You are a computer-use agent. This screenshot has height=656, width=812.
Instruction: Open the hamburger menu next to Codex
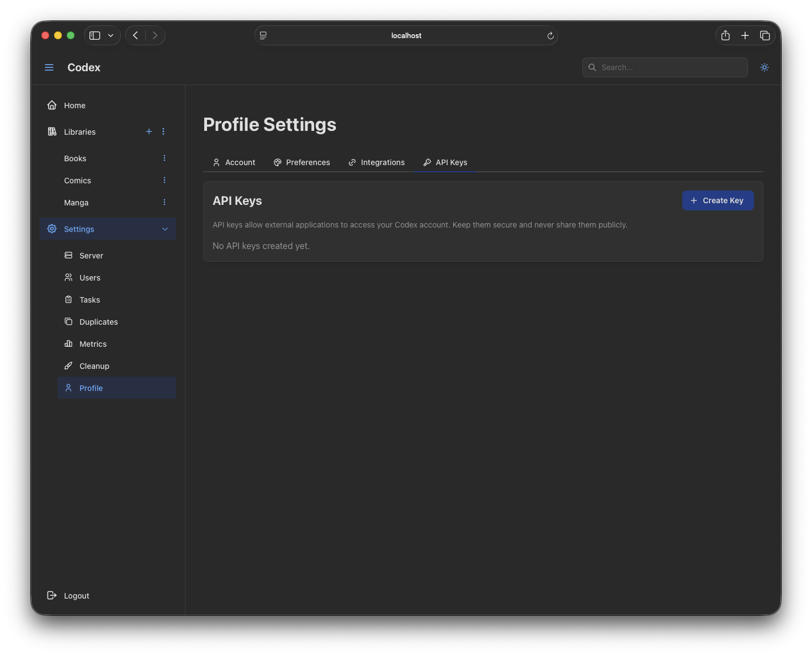point(49,67)
